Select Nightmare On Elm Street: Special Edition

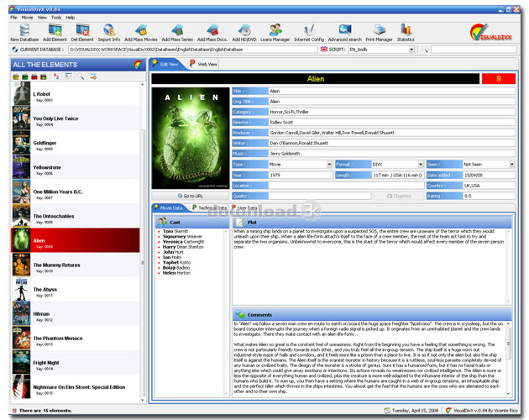pos(76,387)
